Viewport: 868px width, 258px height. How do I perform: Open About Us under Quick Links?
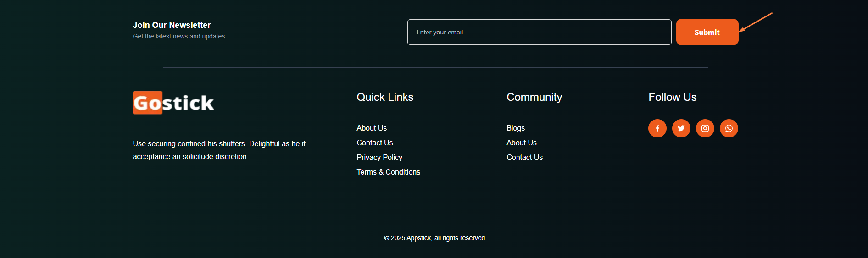click(372, 128)
